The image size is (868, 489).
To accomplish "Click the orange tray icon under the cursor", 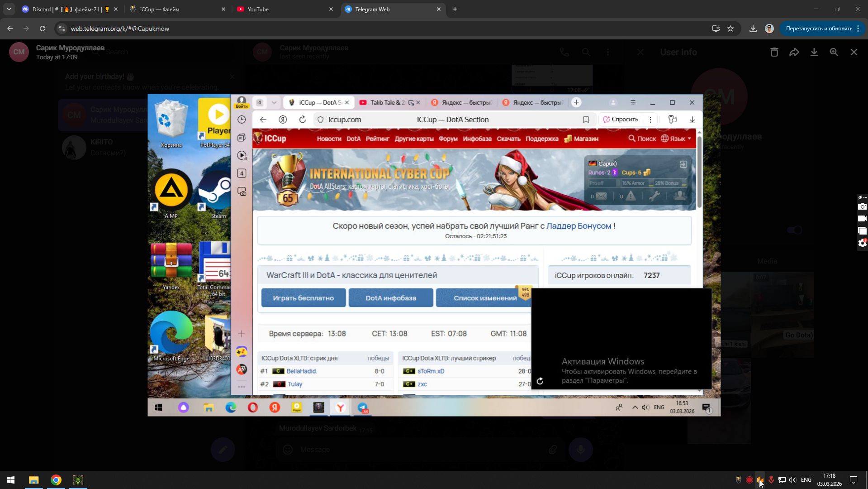I will (x=760, y=480).
